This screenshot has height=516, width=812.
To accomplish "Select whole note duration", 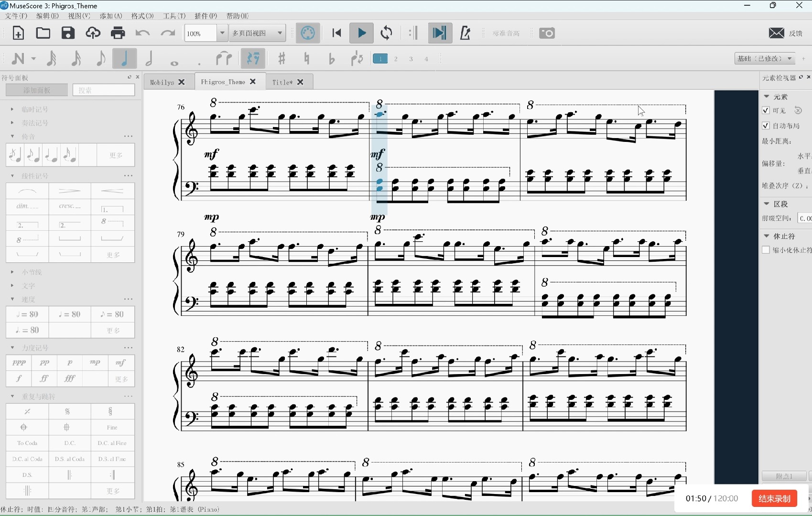I will click(x=174, y=62).
